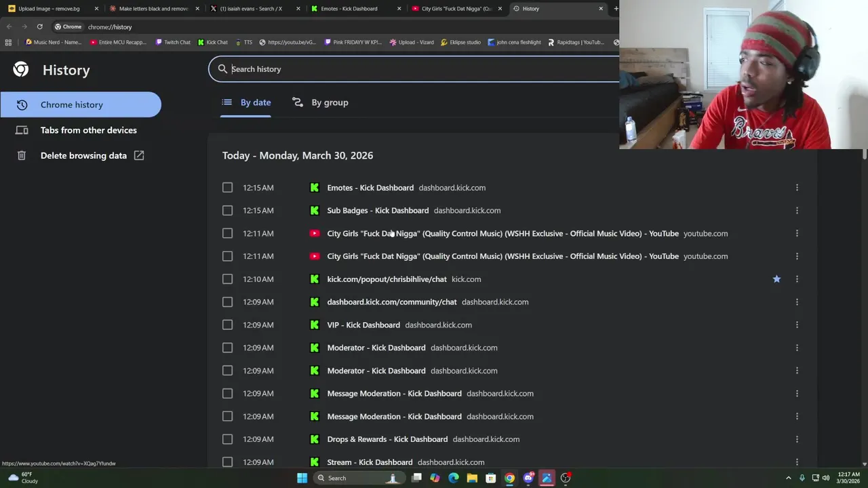Screen dimensions: 868x488
Task: Open the Sub Badges - Kick Dashboard link
Action: coord(378,210)
